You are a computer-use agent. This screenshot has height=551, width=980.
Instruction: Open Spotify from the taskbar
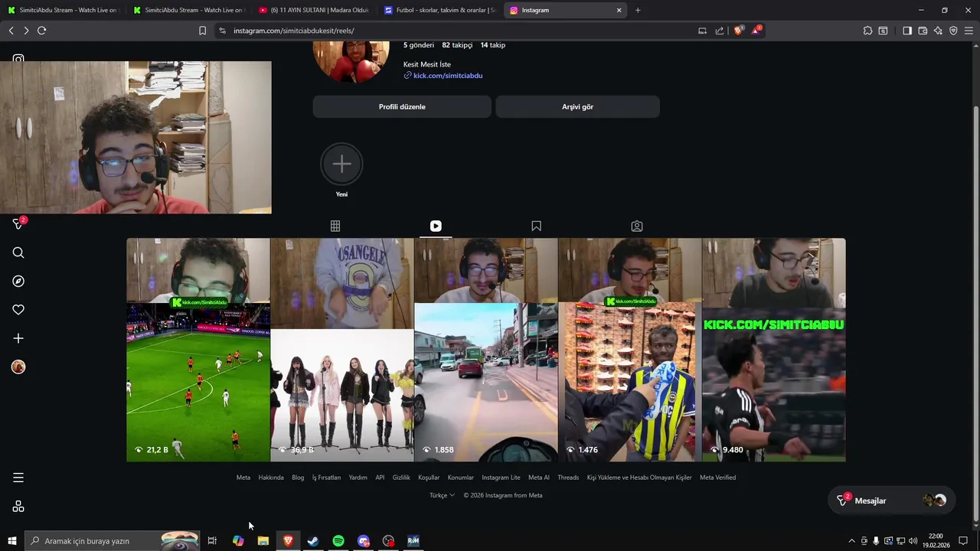coord(338,541)
